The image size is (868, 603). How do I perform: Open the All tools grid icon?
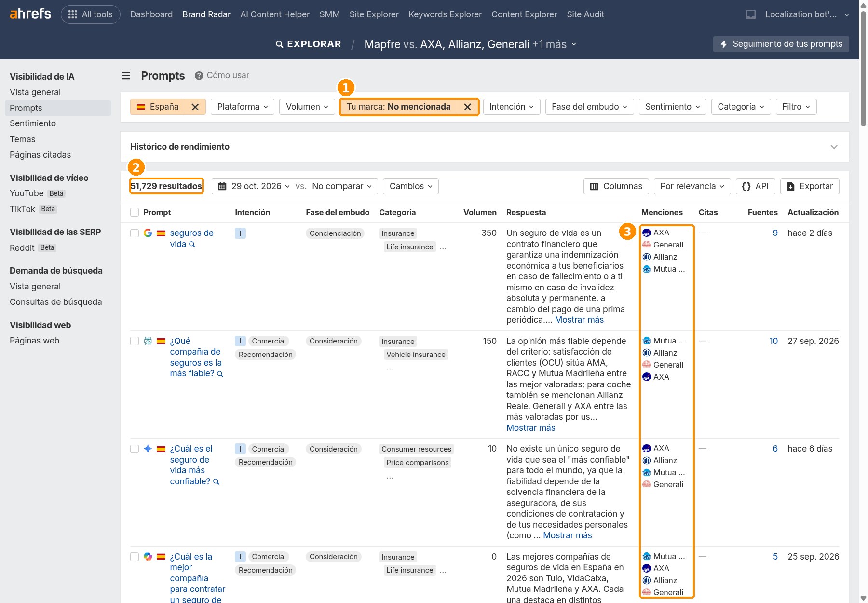click(x=72, y=14)
